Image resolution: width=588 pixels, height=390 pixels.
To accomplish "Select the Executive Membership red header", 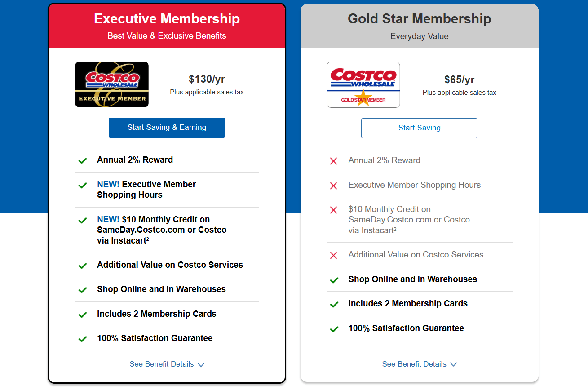I will [x=167, y=26].
